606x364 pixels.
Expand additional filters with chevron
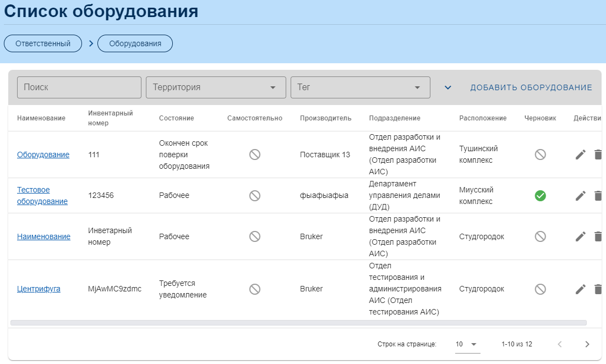click(448, 87)
